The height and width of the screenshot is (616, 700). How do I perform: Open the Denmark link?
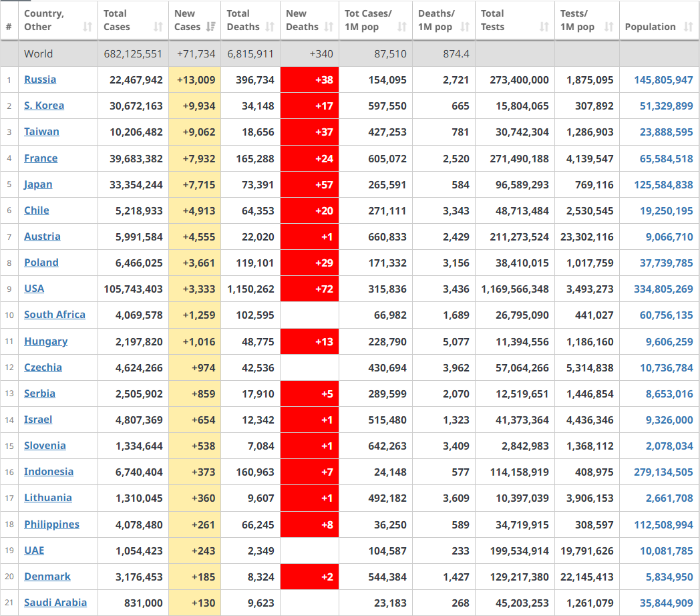click(47, 576)
